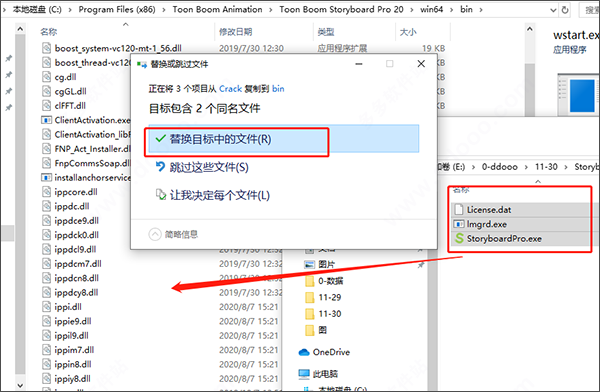The height and width of the screenshot is (392, 600).
Task: Open Pictures library icon in navigation pane
Action: point(309,264)
